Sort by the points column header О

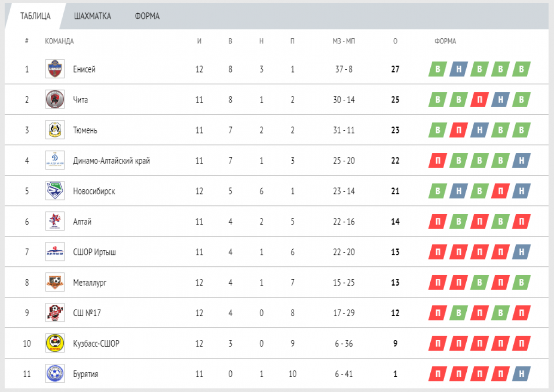click(x=395, y=41)
